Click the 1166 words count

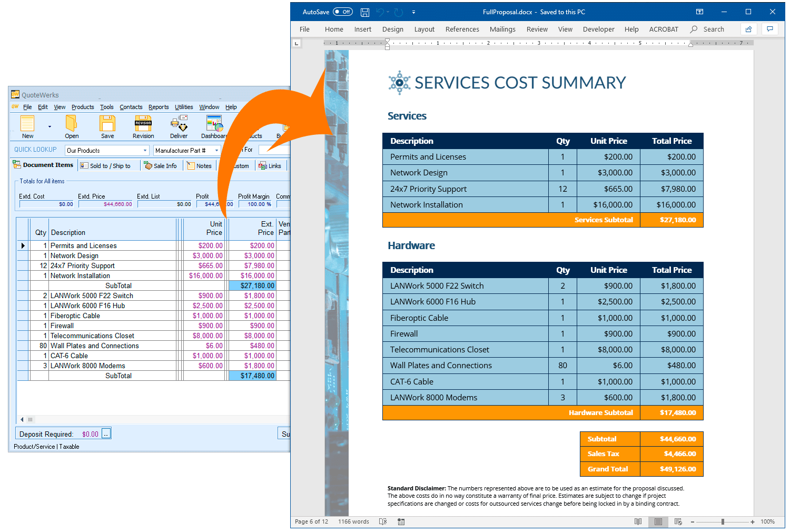click(x=353, y=521)
